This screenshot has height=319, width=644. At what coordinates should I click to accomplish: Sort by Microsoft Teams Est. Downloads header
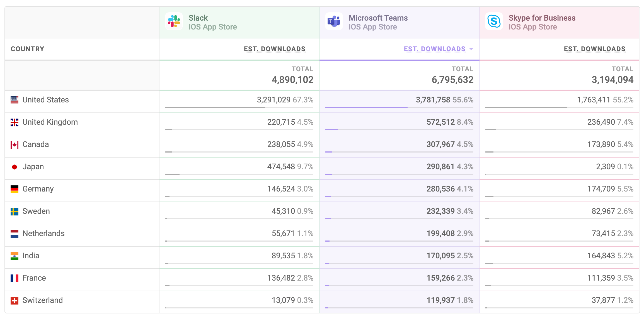click(x=435, y=49)
